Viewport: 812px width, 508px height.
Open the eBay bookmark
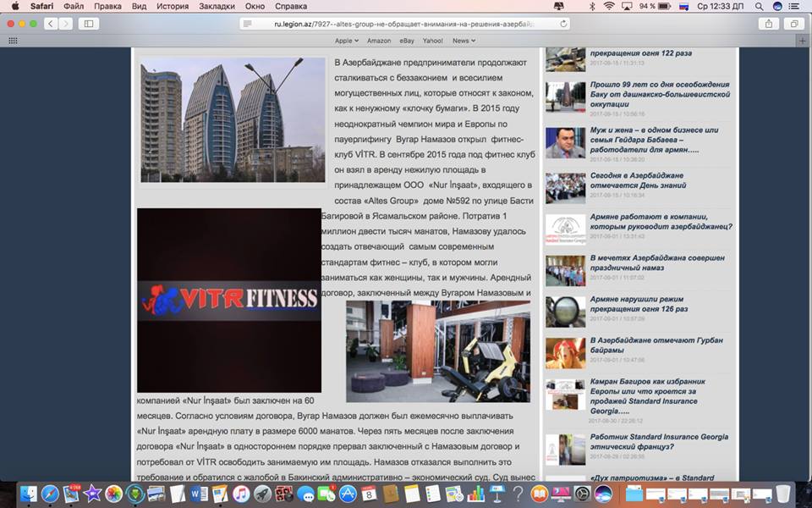click(x=407, y=41)
